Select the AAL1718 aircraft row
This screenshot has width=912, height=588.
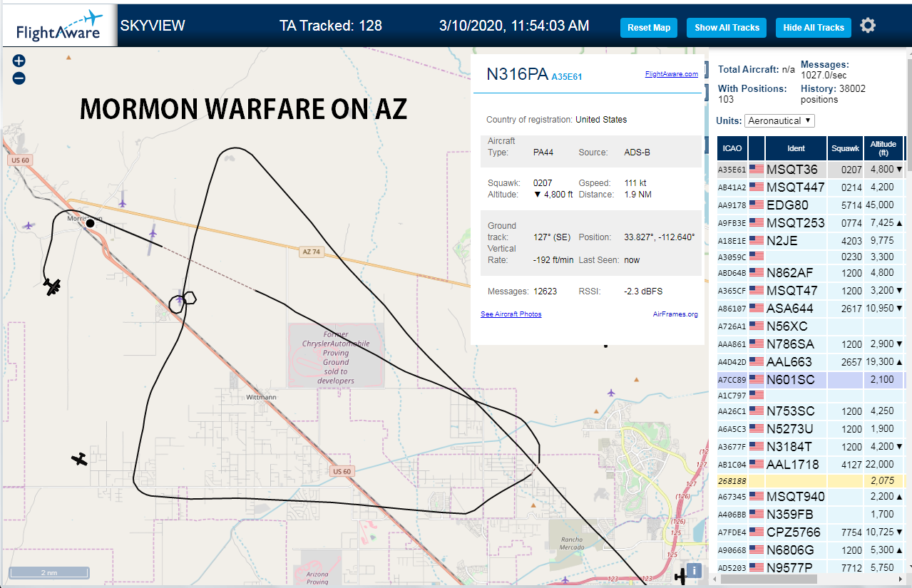coord(811,464)
